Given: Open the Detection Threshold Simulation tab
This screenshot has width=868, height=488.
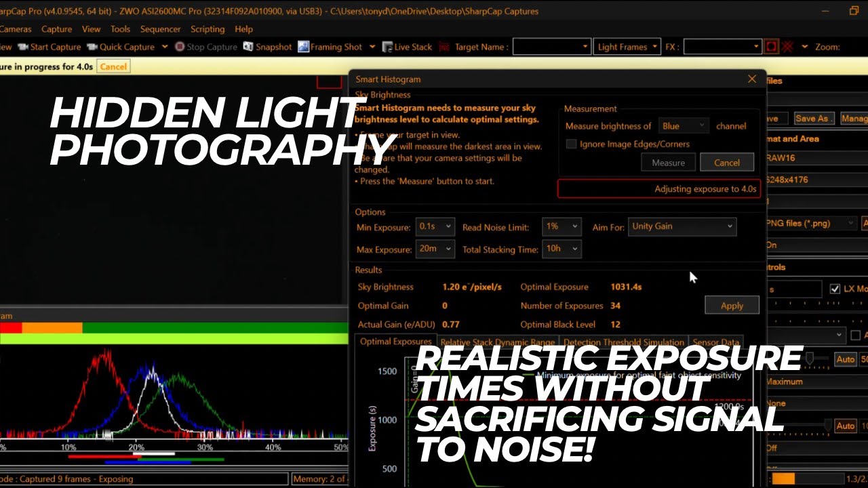Looking at the screenshot, I should [624, 342].
